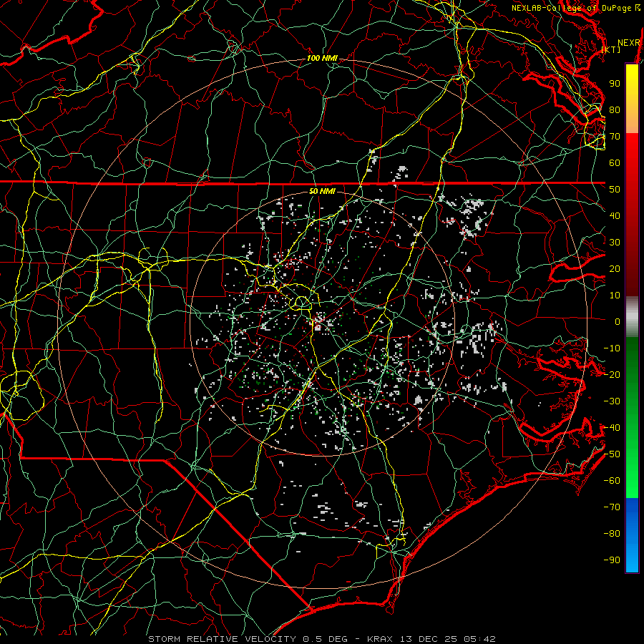Screen dimensions: 644x644
Task: Click the "-80" value on velocity scale
Action: [x=612, y=534]
